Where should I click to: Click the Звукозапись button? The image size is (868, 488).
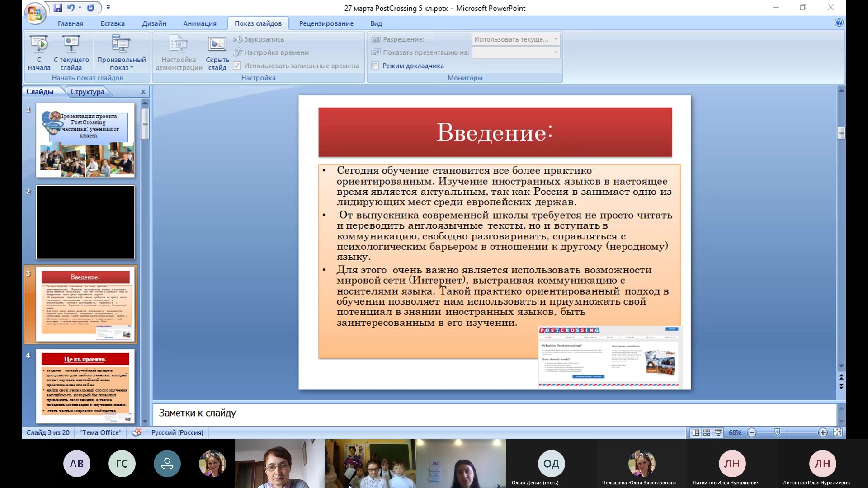[260, 39]
